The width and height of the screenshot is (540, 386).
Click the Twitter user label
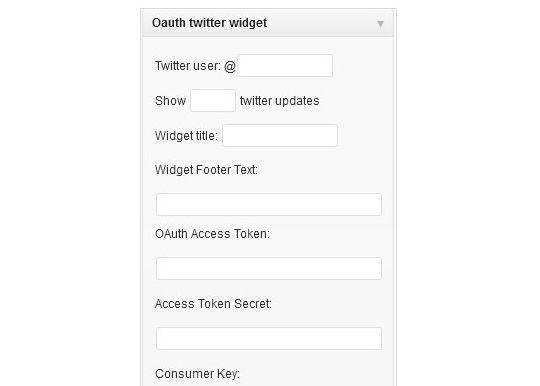188,66
